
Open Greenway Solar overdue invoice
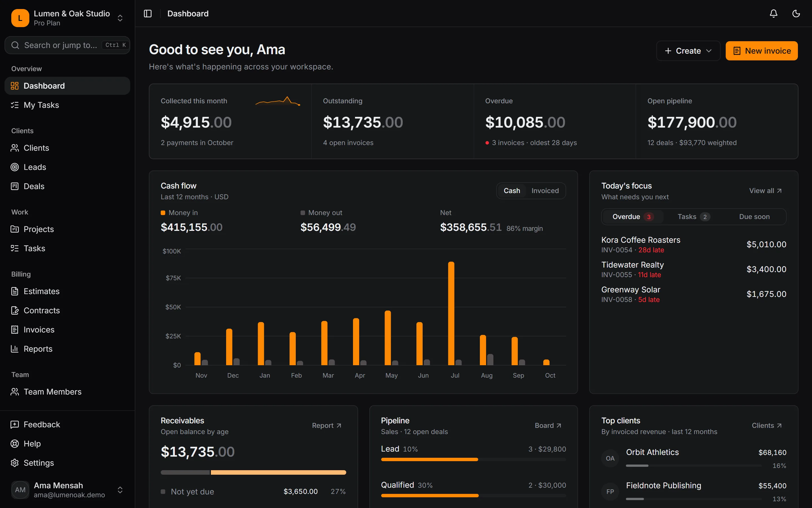pos(694,294)
